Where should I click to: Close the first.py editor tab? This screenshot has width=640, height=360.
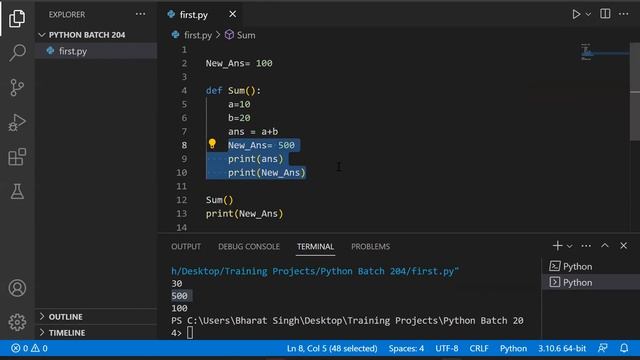(x=233, y=14)
